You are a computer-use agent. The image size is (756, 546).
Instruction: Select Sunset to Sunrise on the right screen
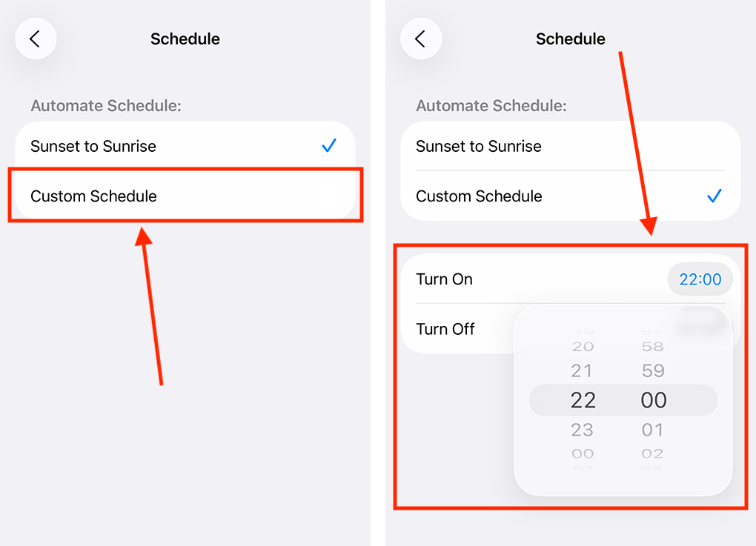tap(479, 146)
